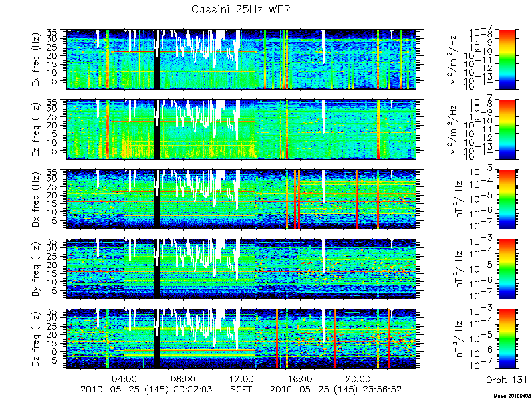
Task: Click the end timestamp ending 23:56:52
Action: coord(336,389)
